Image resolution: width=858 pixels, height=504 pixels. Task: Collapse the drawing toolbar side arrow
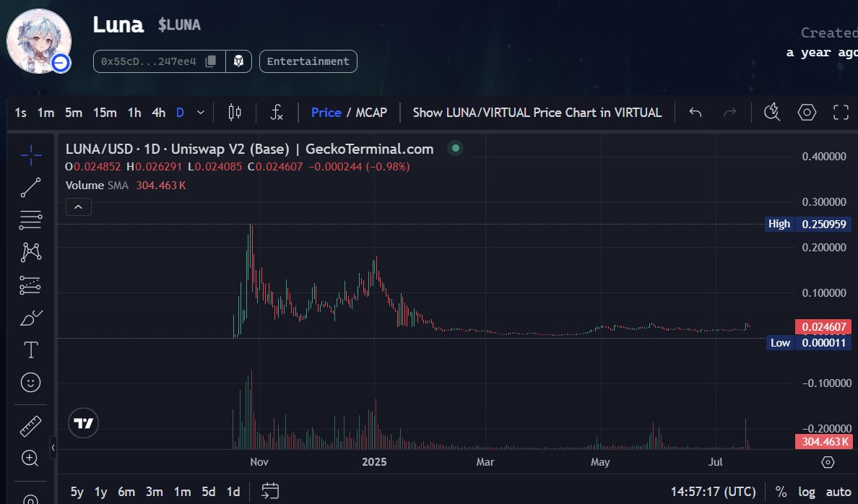click(x=53, y=448)
